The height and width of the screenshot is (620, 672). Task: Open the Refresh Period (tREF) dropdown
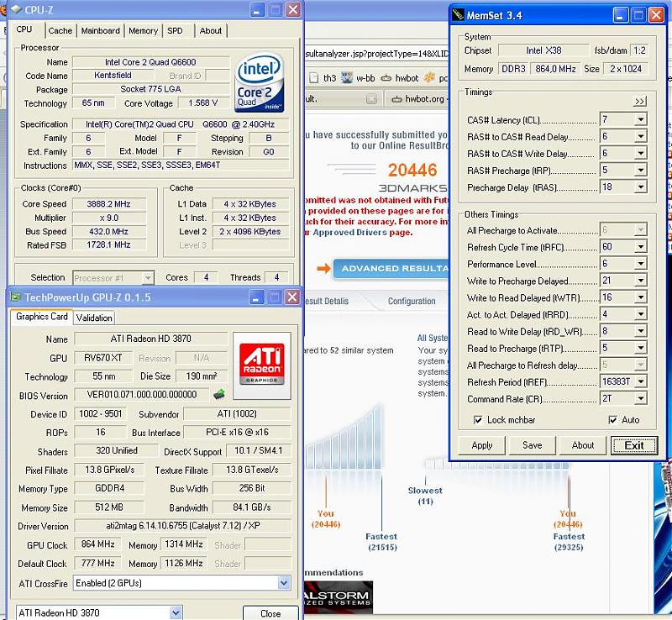click(640, 381)
